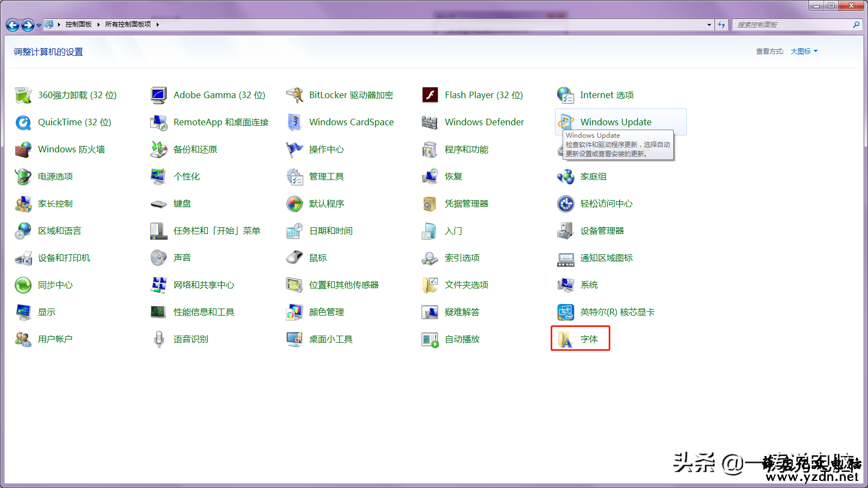868x488 pixels.
Task: Refresh the control panel view
Action: tap(722, 25)
